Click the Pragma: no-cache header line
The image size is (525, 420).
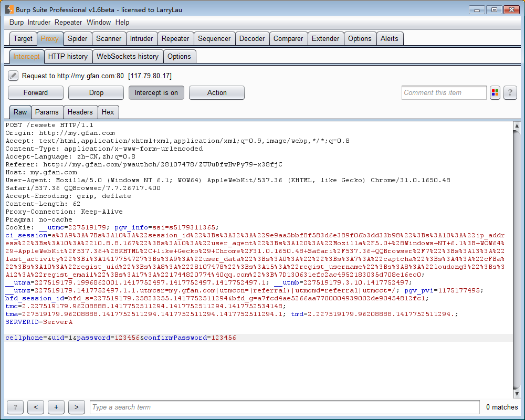39,219
